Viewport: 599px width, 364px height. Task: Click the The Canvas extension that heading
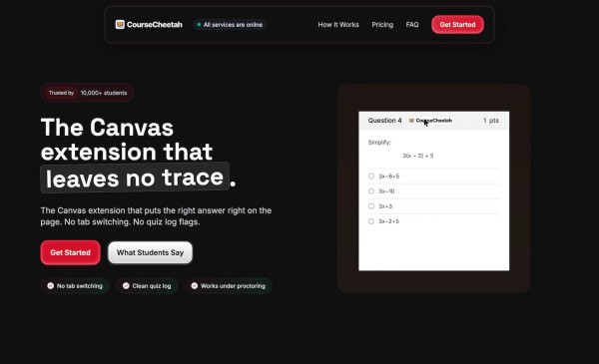(127, 140)
